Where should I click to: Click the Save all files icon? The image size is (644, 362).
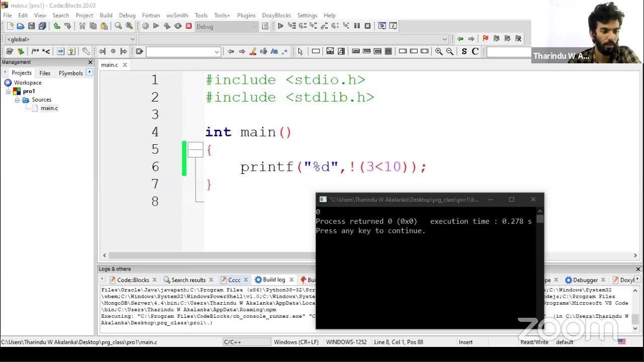click(x=42, y=26)
